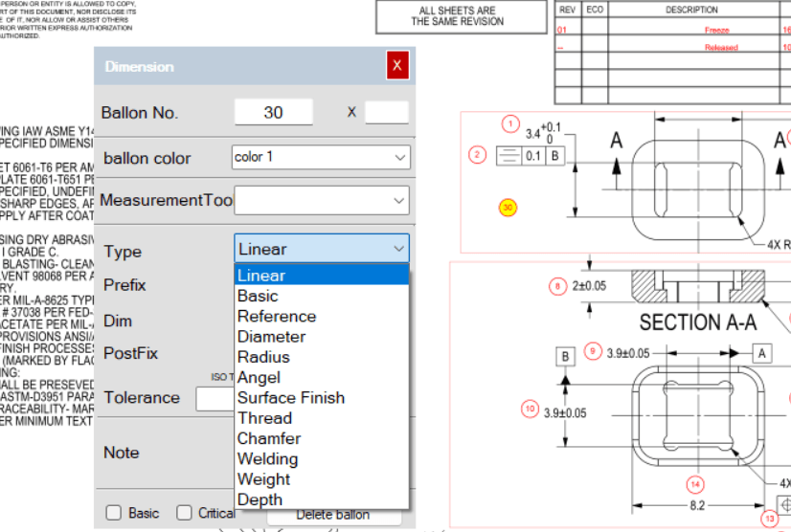This screenshot has width=791, height=532.
Task: Select Diameter in the type list
Action: tap(322, 337)
